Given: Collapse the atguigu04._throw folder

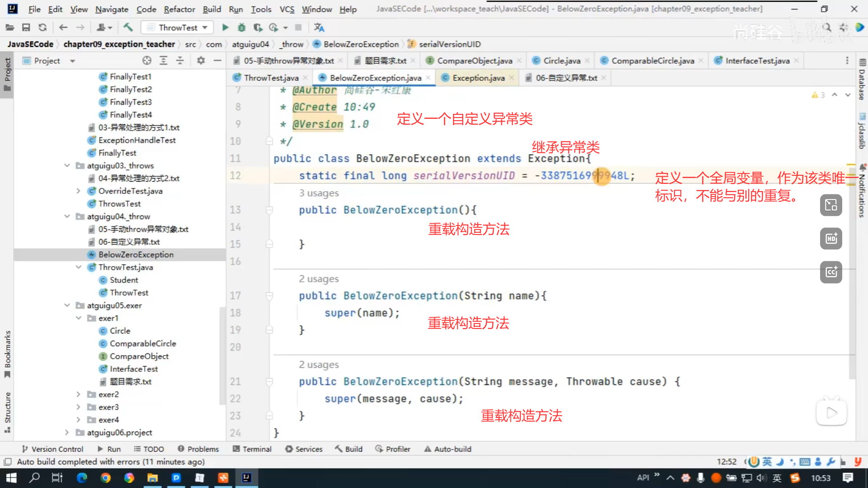Looking at the screenshot, I should tap(67, 216).
